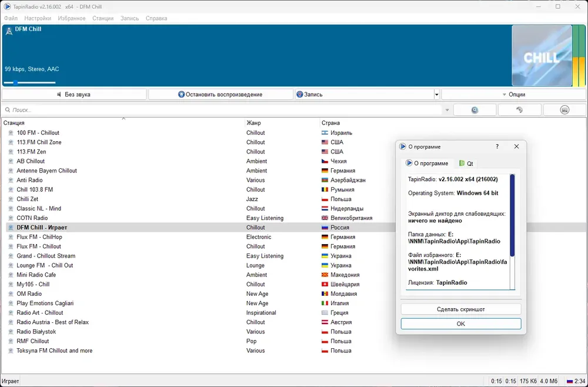Open the Станции menu
This screenshot has height=387, width=588.
click(x=103, y=18)
